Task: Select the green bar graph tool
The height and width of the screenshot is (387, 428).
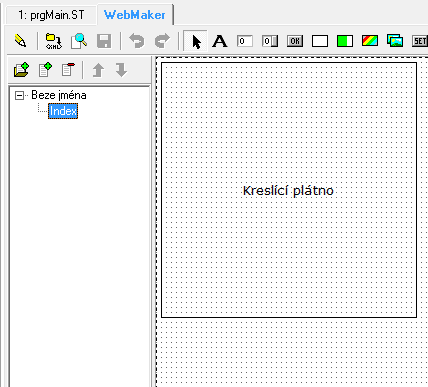Action: 345,41
